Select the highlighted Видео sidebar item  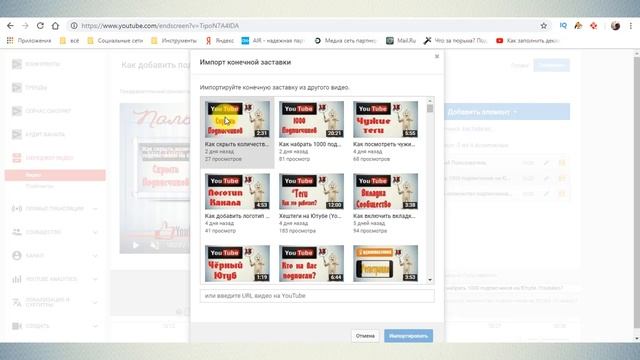pyautogui.click(x=55, y=175)
